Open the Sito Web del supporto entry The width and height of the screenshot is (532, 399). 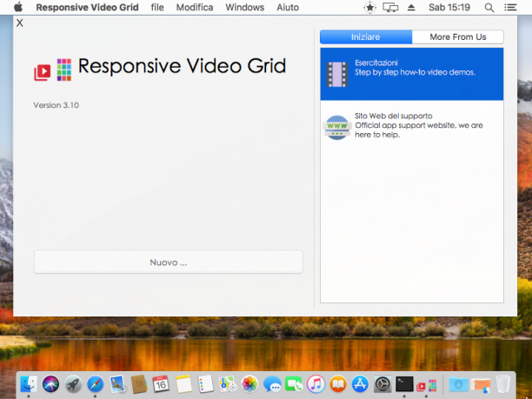[x=412, y=125]
